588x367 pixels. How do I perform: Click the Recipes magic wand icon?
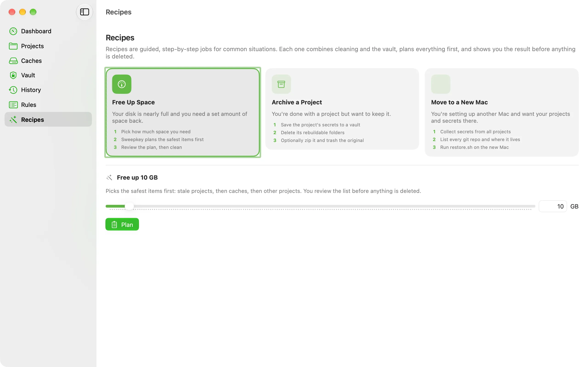coord(13,120)
